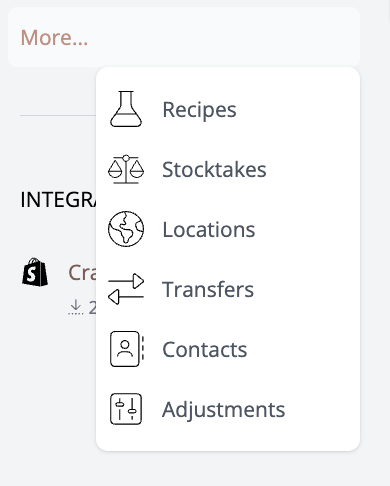Open the Contacts menu item
Viewport: 390px width, 486px height.
tap(204, 349)
